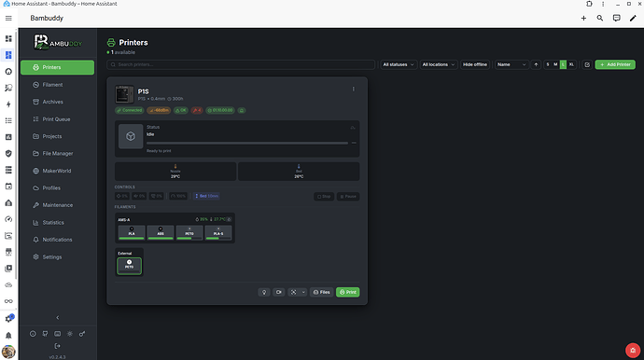Toggle the chamber light bulb icon
The image size is (644, 360).
click(x=264, y=292)
